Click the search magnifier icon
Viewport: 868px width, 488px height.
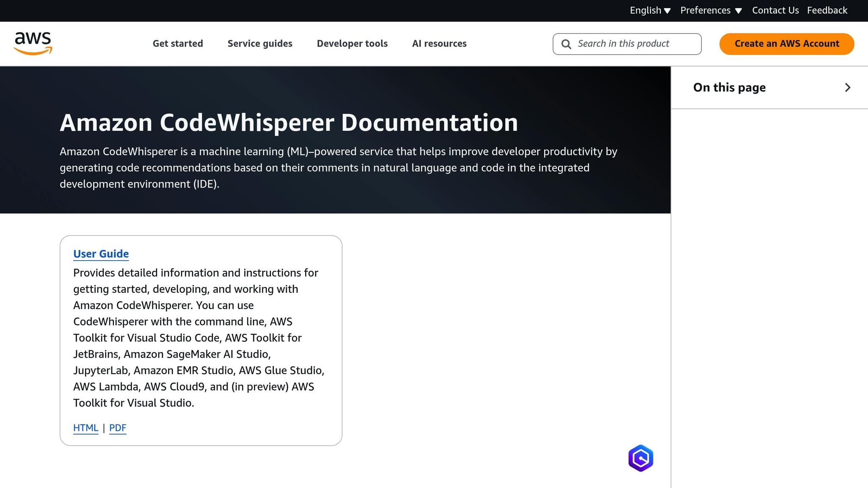click(566, 44)
